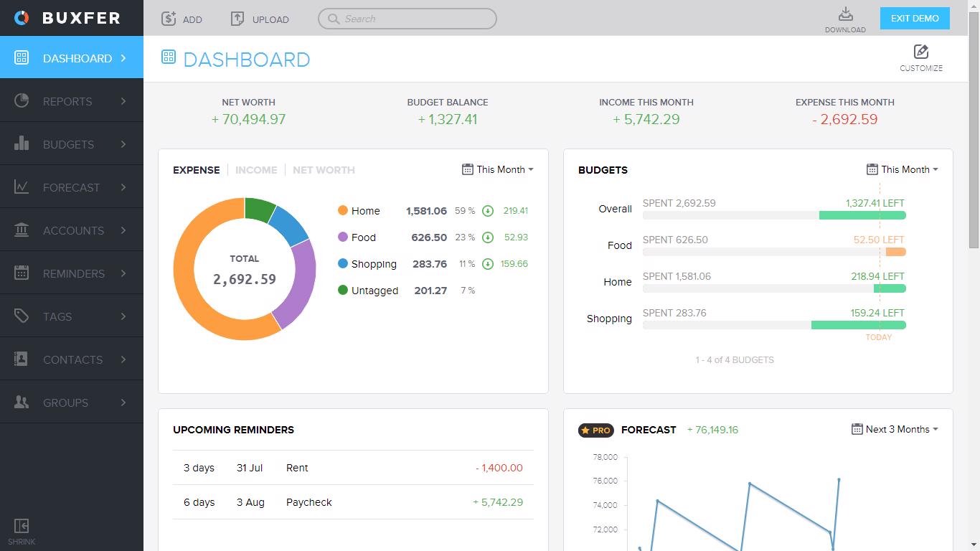Click the Download icon near Exit Demo
Viewport: 980px width, 551px height.
(x=845, y=16)
